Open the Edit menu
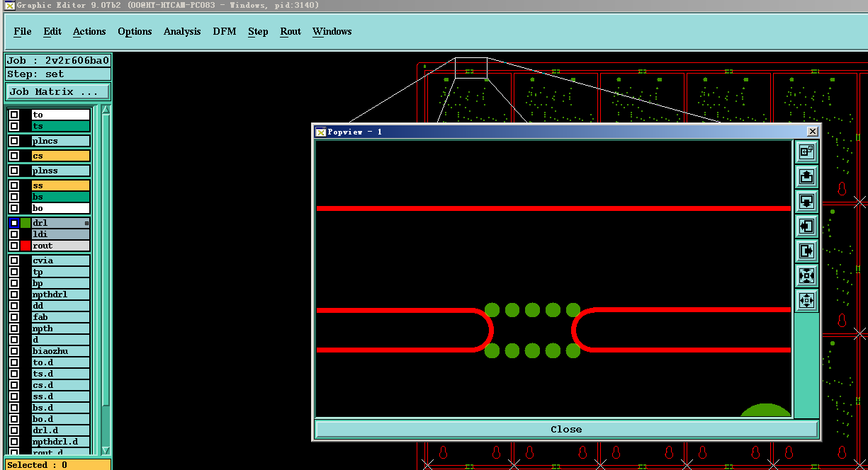 tap(52, 31)
